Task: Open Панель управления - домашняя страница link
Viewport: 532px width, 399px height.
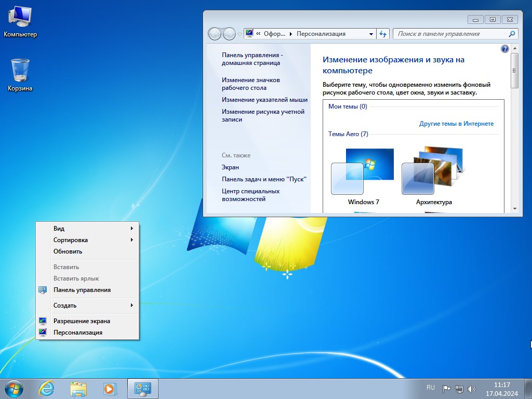Action: [x=252, y=59]
